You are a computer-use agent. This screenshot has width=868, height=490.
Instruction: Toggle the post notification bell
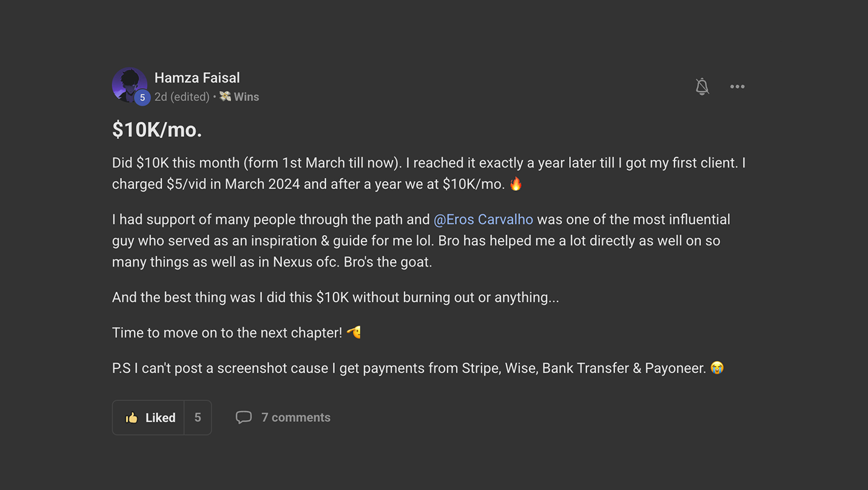point(702,86)
